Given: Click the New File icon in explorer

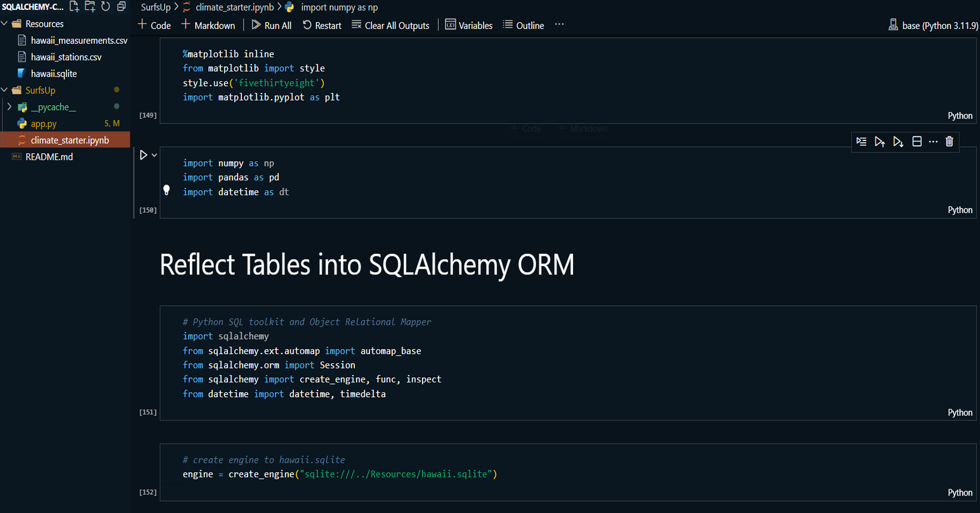Looking at the screenshot, I should point(74,7).
